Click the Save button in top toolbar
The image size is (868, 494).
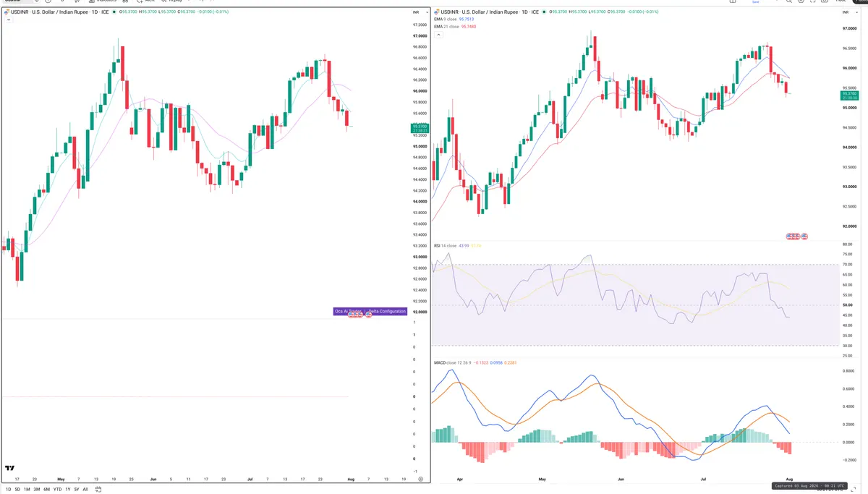click(755, 1)
